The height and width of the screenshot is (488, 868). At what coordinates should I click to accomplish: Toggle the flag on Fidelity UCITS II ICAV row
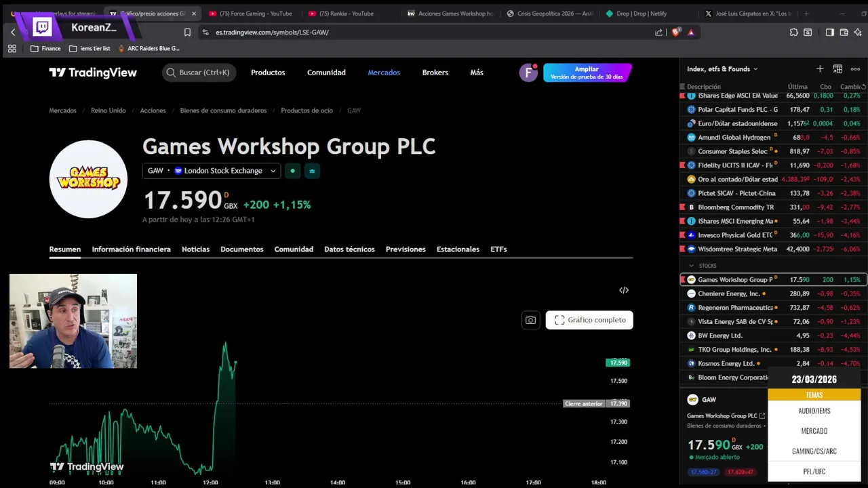(683, 165)
